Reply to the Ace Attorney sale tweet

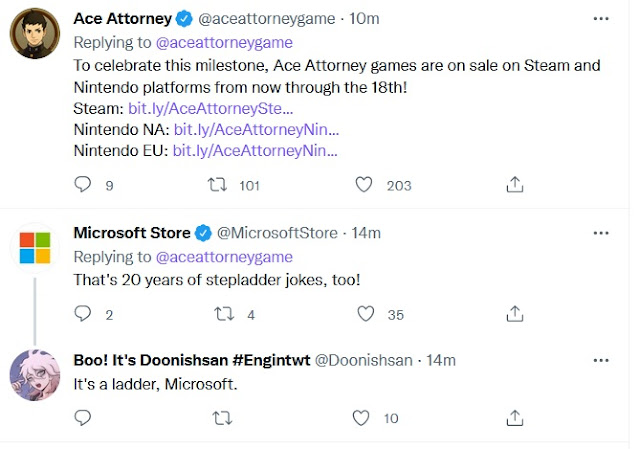coord(83,184)
